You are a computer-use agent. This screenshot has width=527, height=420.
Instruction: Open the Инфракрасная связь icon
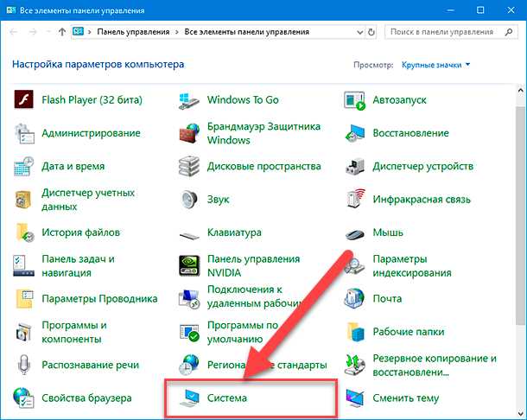[354, 199]
